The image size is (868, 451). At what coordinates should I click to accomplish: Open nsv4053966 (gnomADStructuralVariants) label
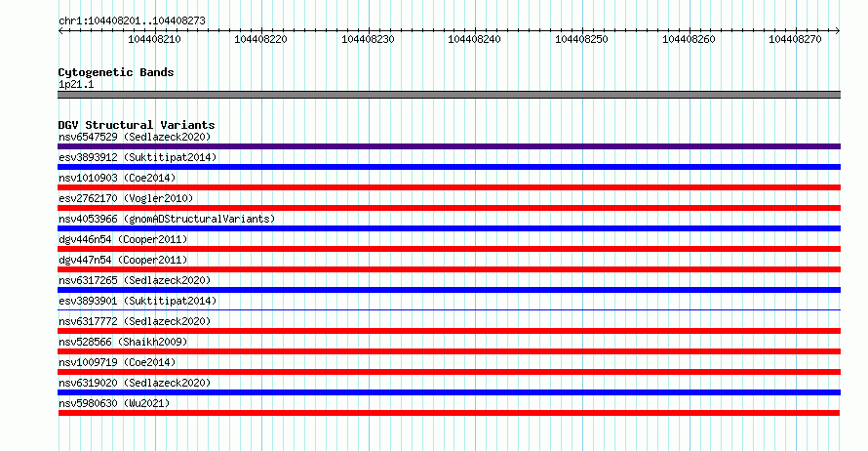pos(167,219)
